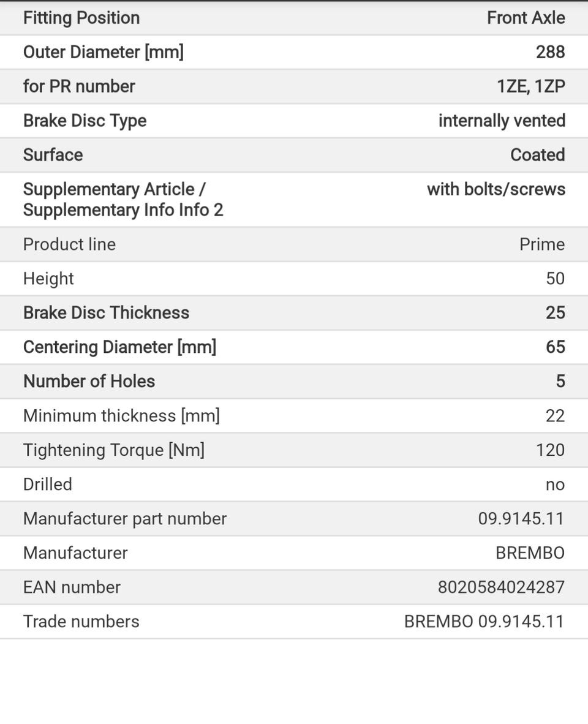The image size is (588, 724).
Task: Click the trade number BREMBO 09.9145.11
Action: pos(483,622)
